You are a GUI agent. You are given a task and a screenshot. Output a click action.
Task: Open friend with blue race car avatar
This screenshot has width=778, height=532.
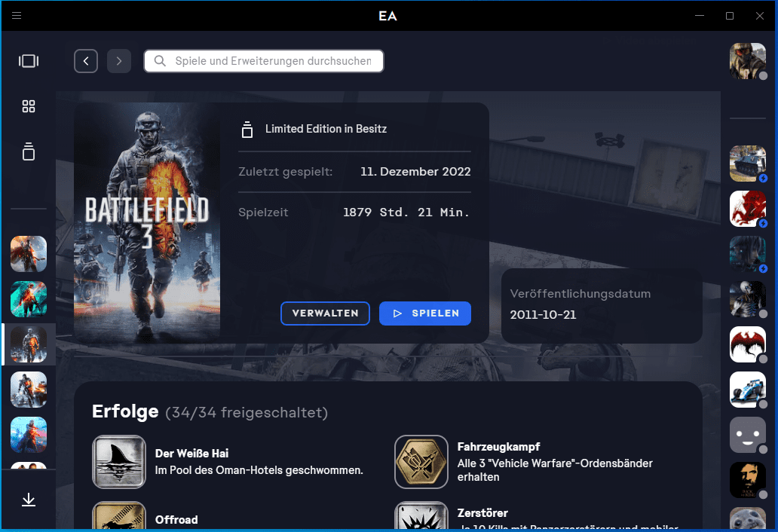748,390
